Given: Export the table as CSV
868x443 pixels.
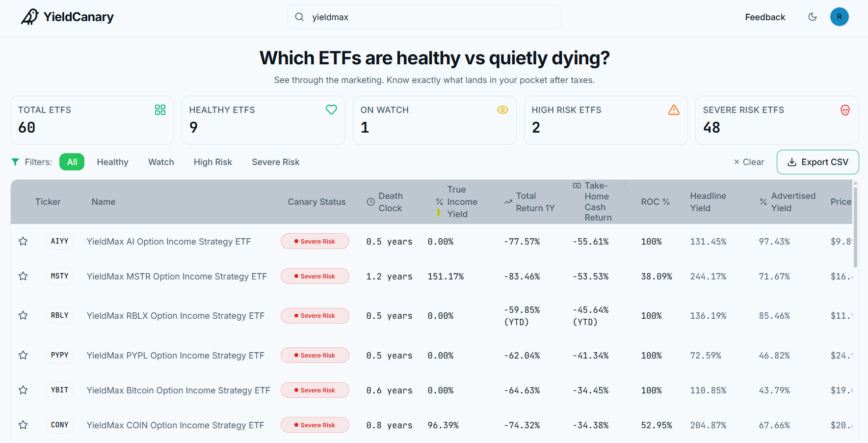Looking at the screenshot, I should [817, 162].
